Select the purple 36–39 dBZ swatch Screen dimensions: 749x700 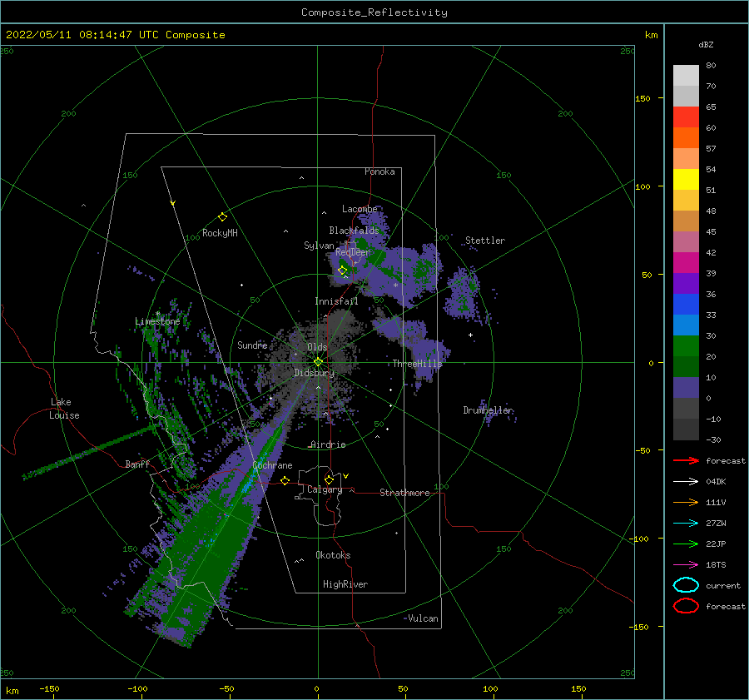click(686, 284)
